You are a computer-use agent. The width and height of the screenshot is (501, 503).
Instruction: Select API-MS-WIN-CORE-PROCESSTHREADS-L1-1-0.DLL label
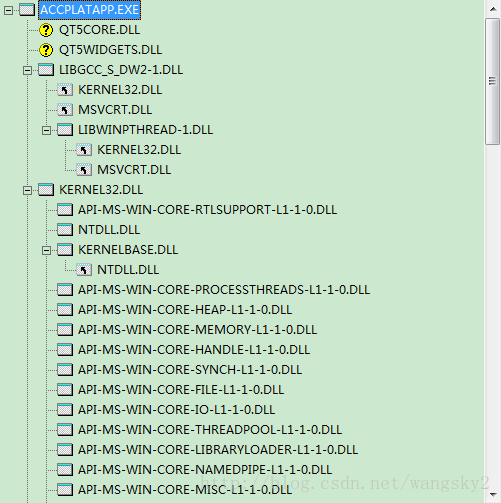coord(224,290)
